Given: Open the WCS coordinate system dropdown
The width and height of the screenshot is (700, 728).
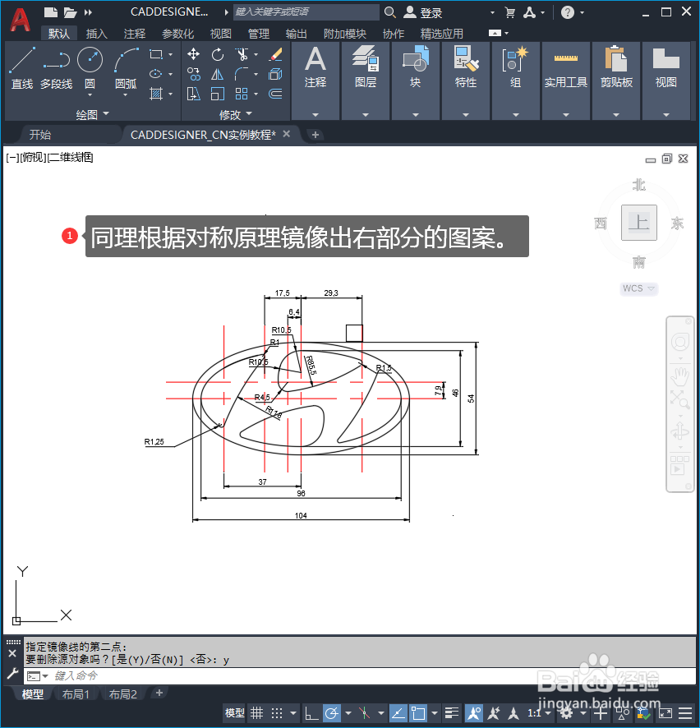Looking at the screenshot, I should [x=638, y=288].
